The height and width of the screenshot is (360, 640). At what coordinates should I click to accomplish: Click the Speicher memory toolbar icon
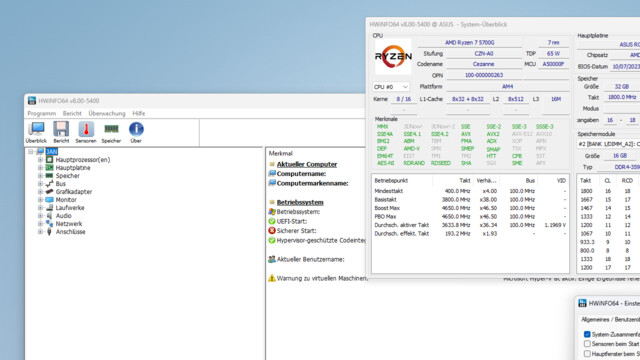111,132
